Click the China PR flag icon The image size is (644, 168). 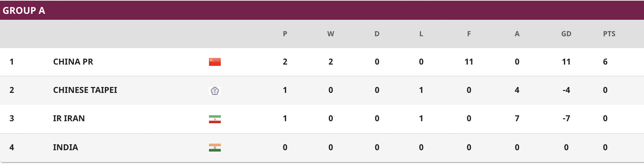[x=215, y=62]
